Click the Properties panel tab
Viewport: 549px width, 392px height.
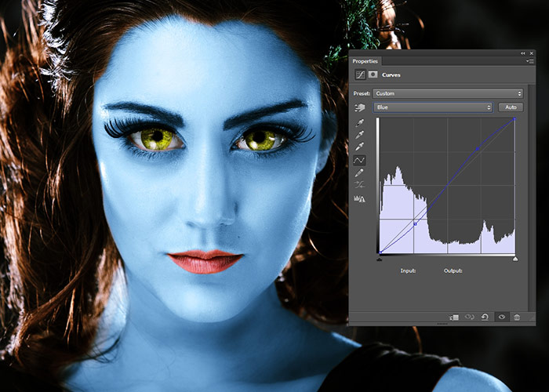365,61
